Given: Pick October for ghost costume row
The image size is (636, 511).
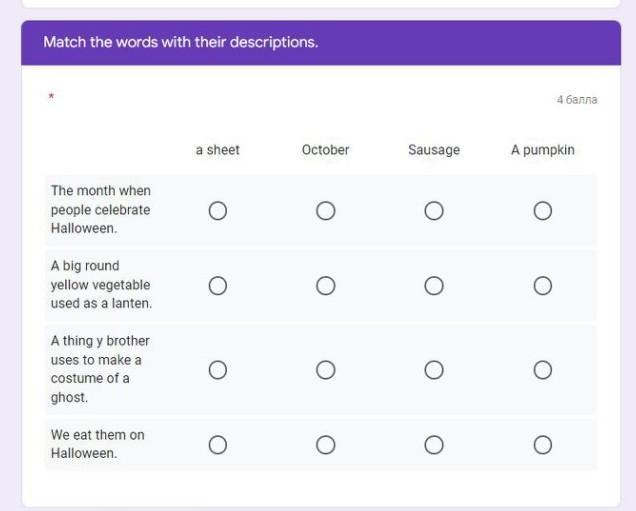Looking at the screenshot, I should point(325,370).
